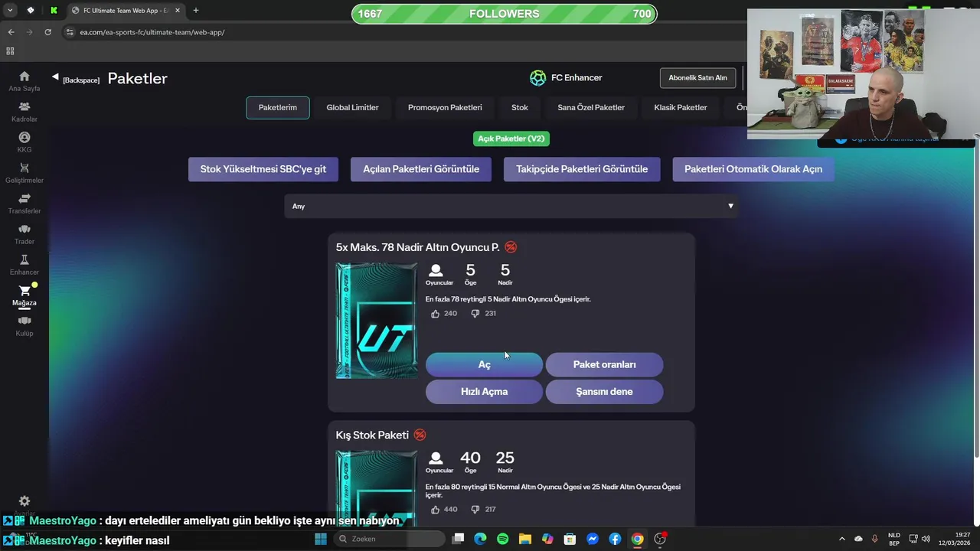Open site information icon in address bar

click(x=70, y=32)
